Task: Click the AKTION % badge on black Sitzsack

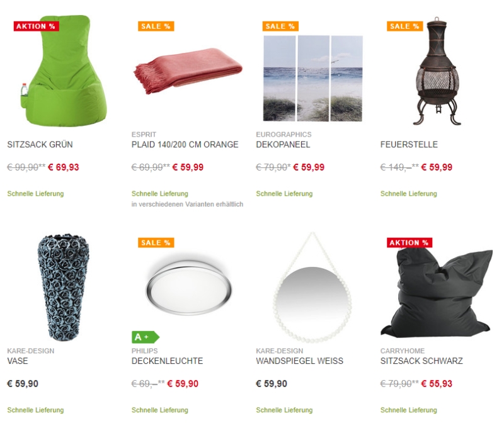Action: click(x=409, y=242)
